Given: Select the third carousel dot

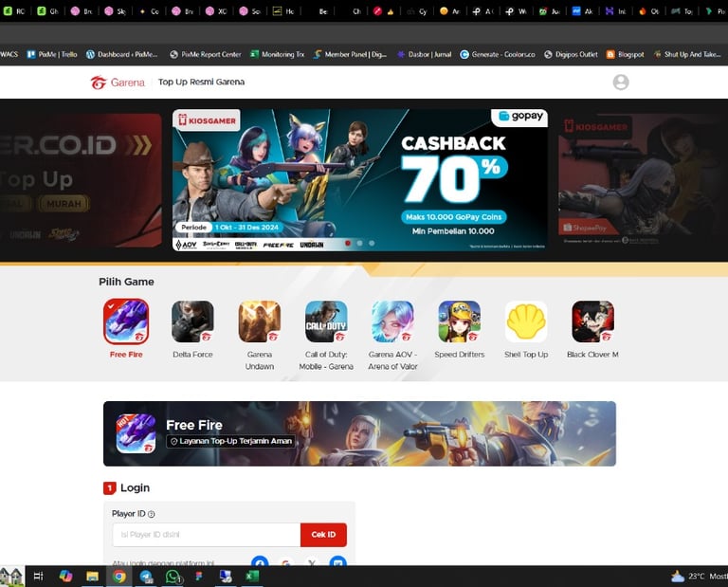Looking at the screenshot, I should pyautogui.click(x=372, y=243).
